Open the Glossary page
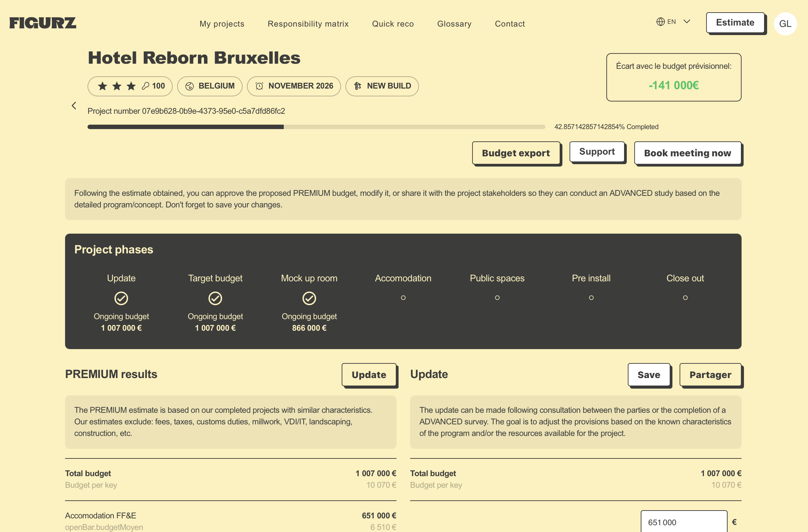This screenshot has width=808, height=532. (454, 24)
